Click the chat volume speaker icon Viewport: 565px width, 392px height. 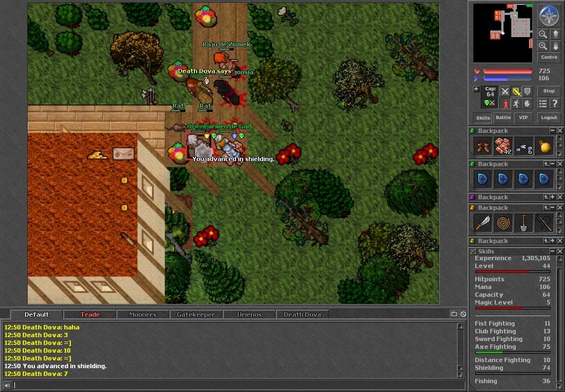[x=7, y=385]
